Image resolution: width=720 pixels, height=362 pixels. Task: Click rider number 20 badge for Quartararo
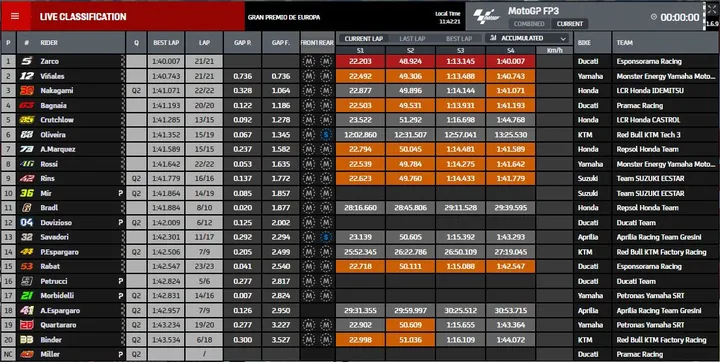pyautogui.click(x=27, y=325)
